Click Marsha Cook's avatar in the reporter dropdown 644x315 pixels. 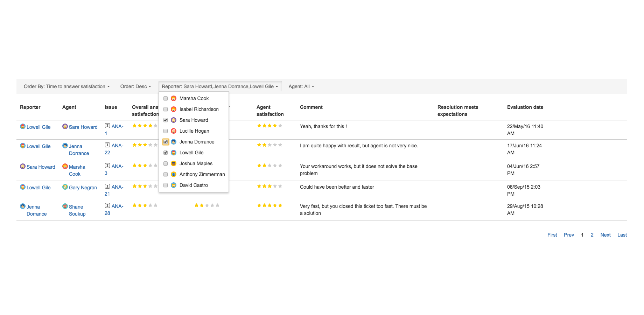(x=174, y=98)
